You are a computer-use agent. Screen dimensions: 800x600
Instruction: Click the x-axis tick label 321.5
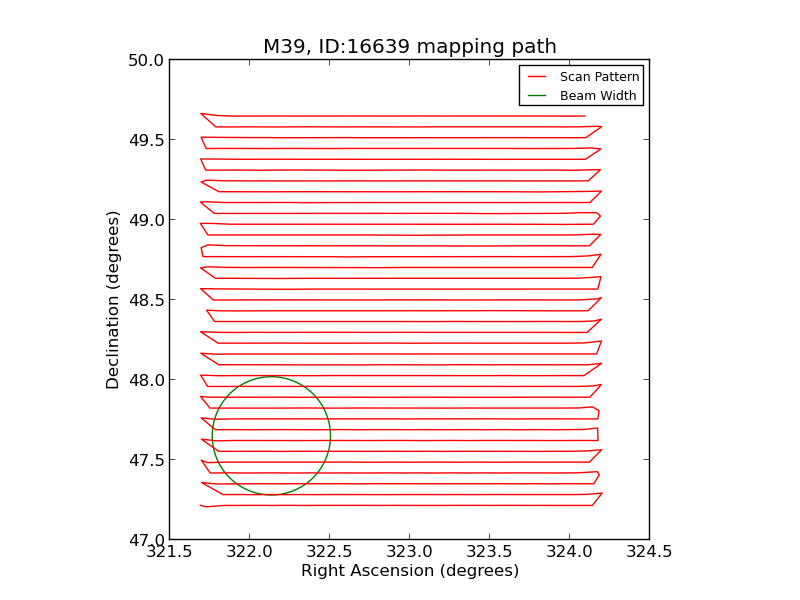169,552
